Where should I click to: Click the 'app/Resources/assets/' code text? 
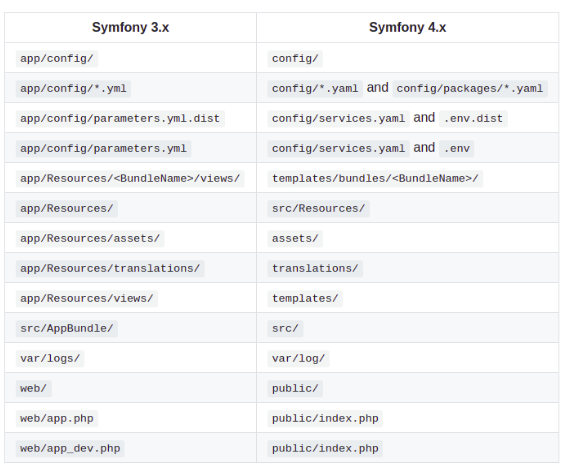point(90,238)
